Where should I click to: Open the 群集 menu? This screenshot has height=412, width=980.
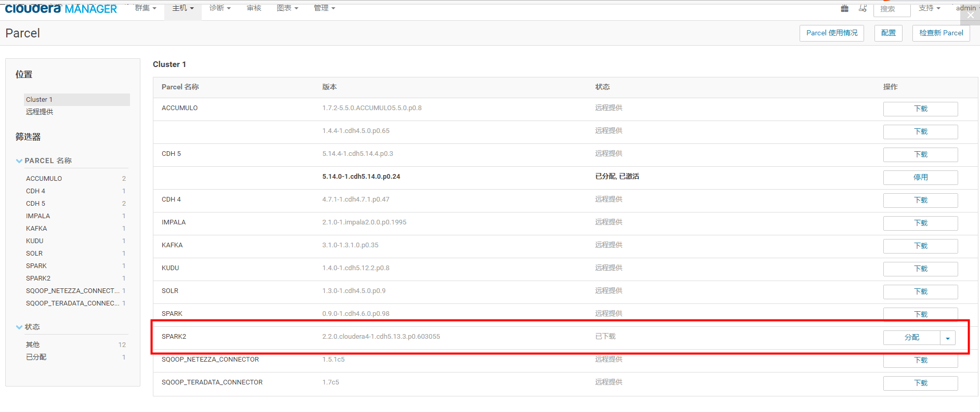[x=146, y=8]
